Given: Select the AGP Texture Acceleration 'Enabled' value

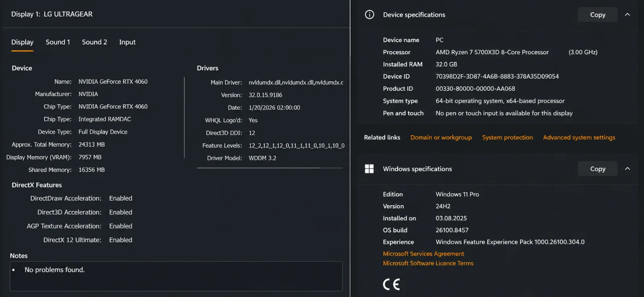Looking at the screenshot, I should [x=121, y=226].
